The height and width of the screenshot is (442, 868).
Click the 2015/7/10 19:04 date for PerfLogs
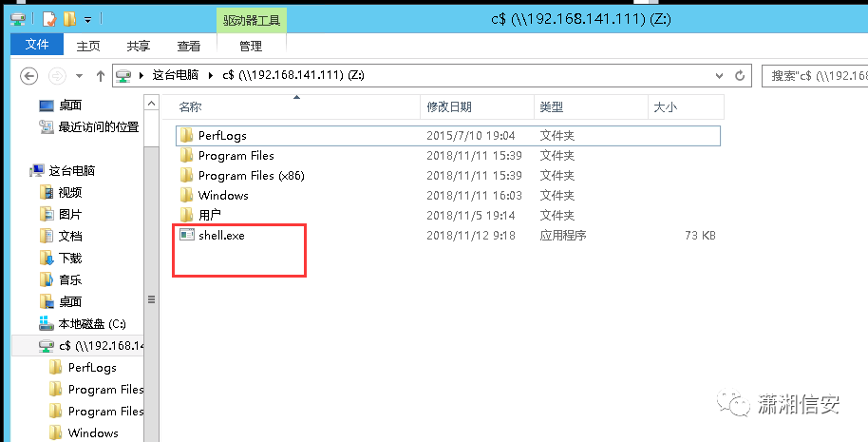coord(470,136)
